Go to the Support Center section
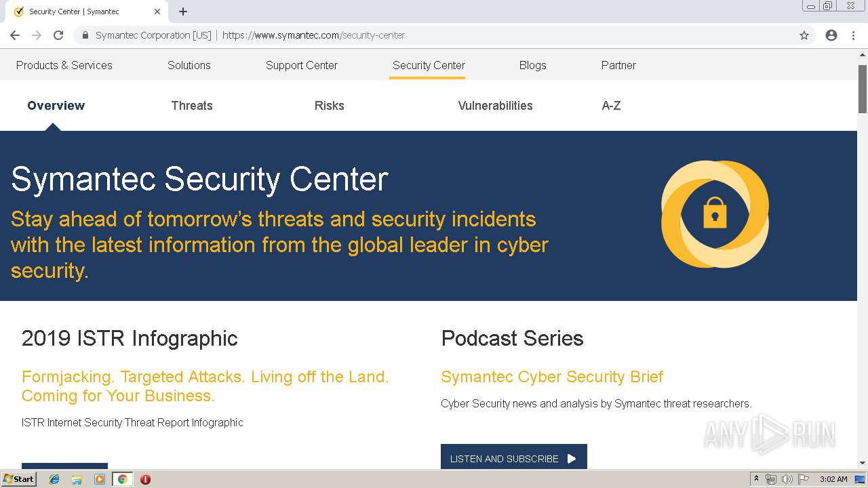Viewport: 868px width, 488px height. (302, 65)
